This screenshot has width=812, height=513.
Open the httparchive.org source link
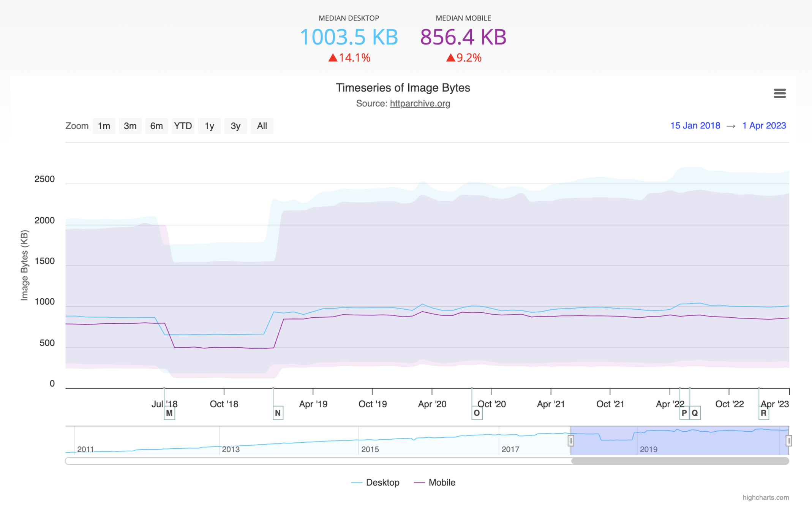pos(420,104)
